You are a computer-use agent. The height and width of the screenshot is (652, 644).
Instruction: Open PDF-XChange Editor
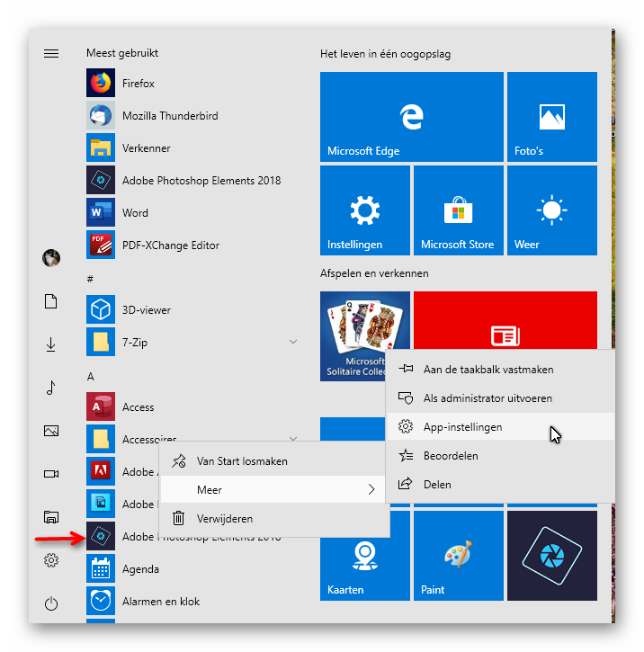170,246
